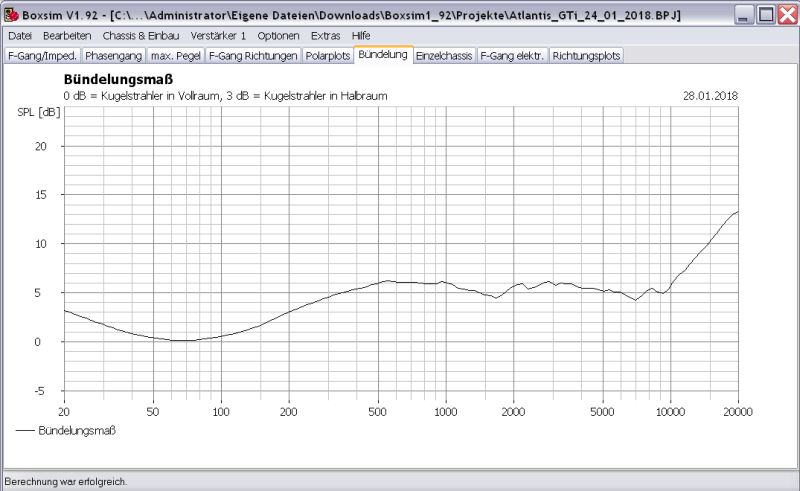
Task: Open the Hilfe menu
Action: (361, 35)
